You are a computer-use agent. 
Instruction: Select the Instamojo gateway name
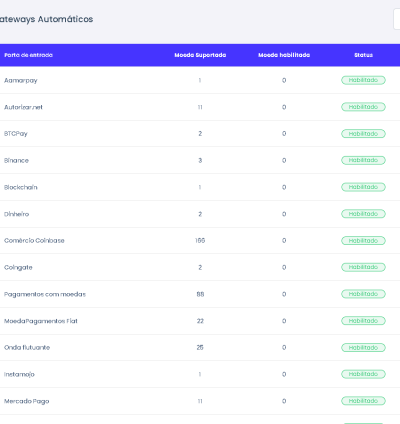coord(19,374)
